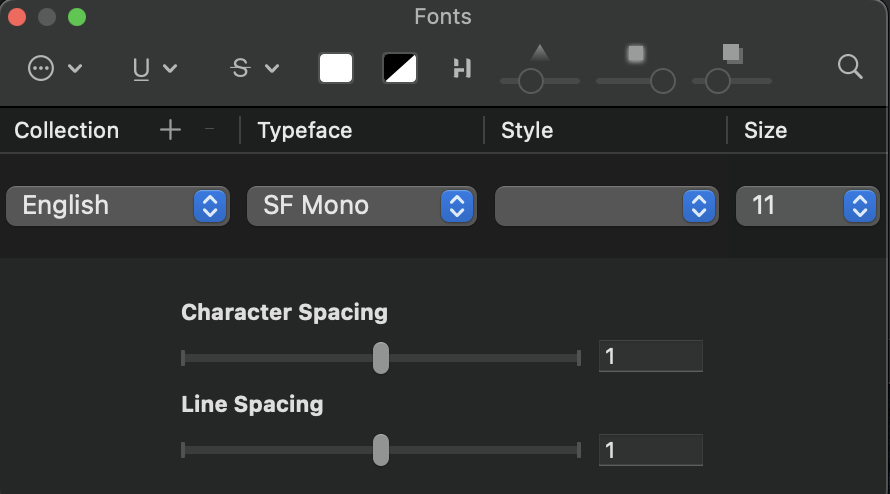This screenshot has height=494, width=890.
Task: Click the shadow offset slider knob
Action: click(x=717, y=81)
